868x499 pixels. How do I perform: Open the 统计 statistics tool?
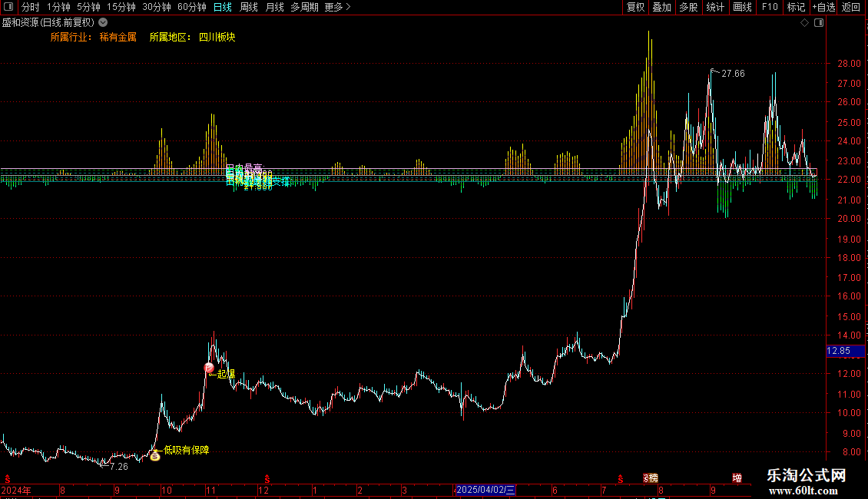pyautogui.click(x=715, y=7)
